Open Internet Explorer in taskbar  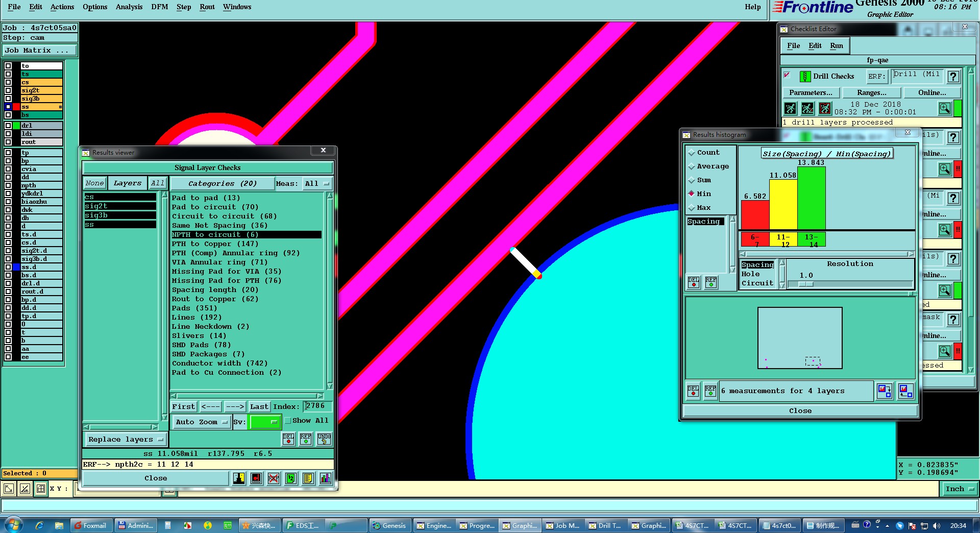click(x=39, y=525)
